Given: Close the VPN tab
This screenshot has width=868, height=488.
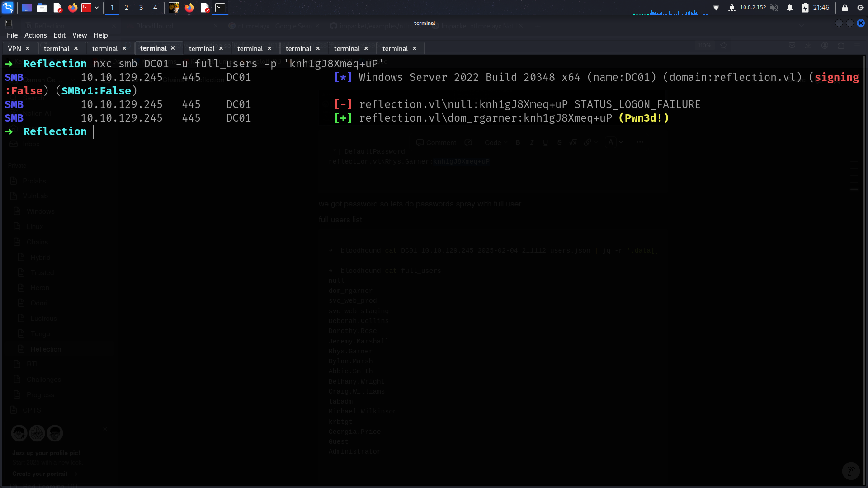Looking at the screenshot, I should coord(28,48).
